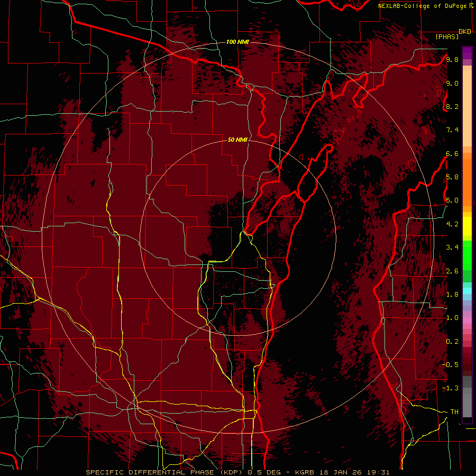This screenshot has height=476, width=476.
Task: Click the 1.0 scale value
Action: pyautogui.click(x=452, y=318)
